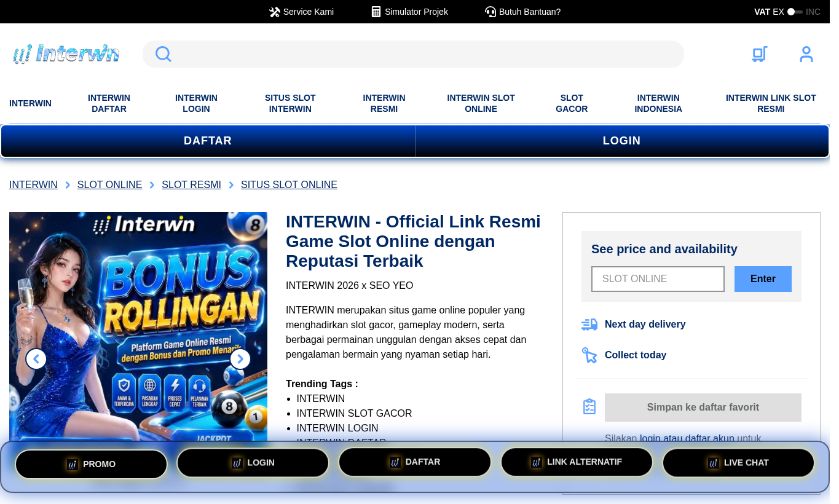Click the Collect today text

click(x=636, y=355)
